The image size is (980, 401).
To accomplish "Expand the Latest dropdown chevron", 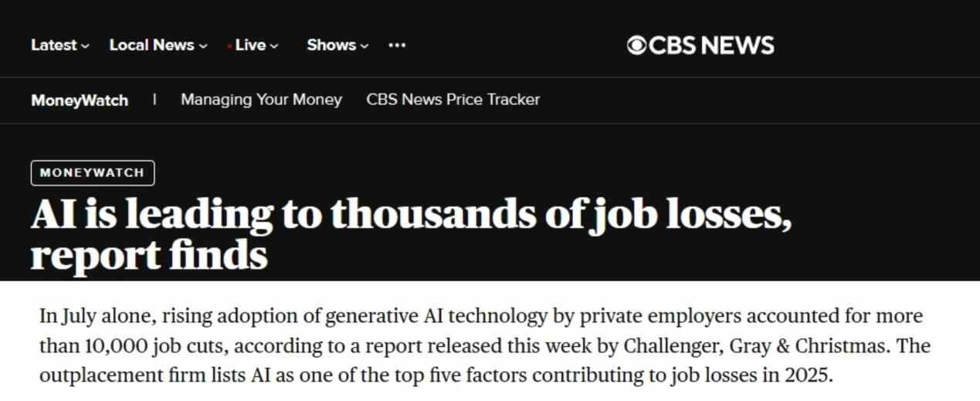I will click(85, 46).
